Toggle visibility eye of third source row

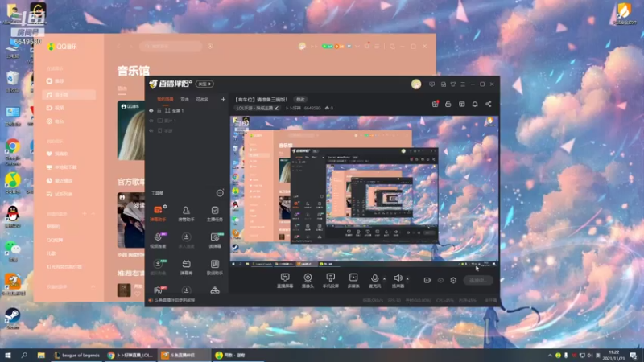coord(151,130)
